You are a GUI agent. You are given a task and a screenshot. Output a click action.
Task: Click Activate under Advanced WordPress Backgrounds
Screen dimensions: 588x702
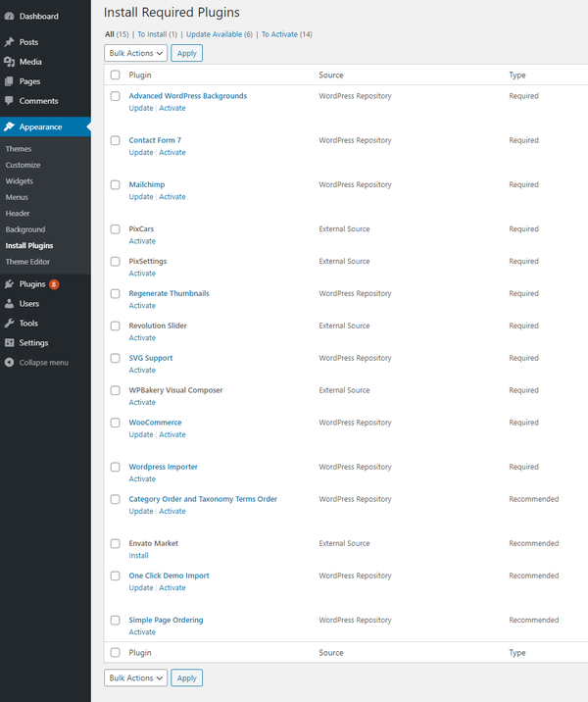(172, 108)
